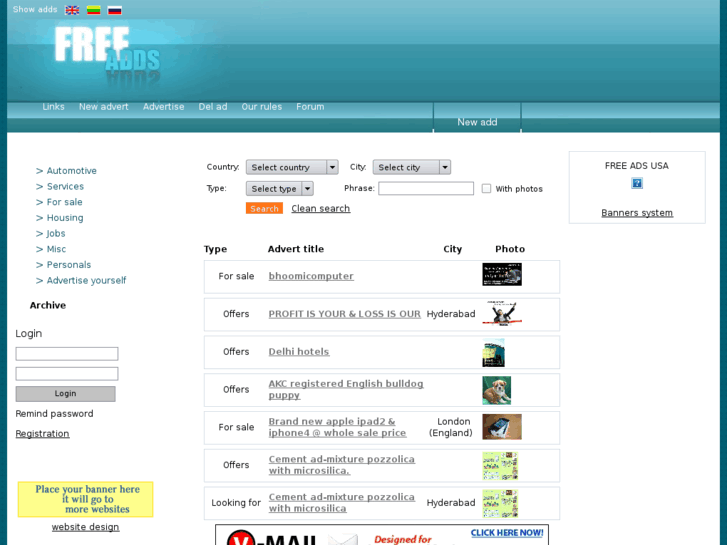The image size is (727, 545).
Task: Open the Archive link
Action: pyautogui.click(x=48, y=305)
